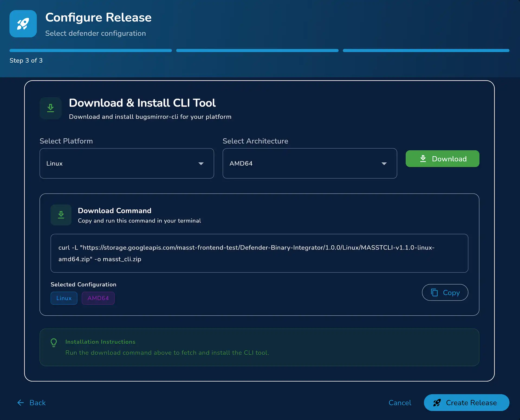Click the rocket logo icon in header
Image resolution: width=520 pixels, height=420 pixels.
[23, 24]
